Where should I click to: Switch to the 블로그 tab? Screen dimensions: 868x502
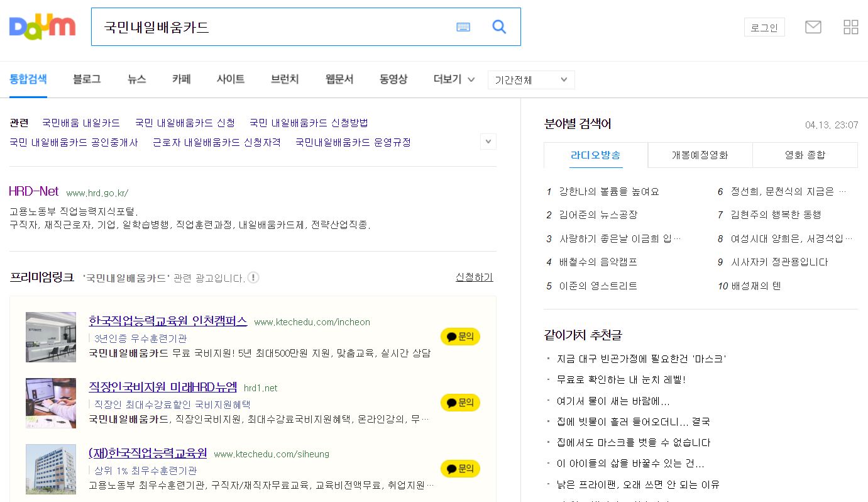click(x=87, y=79)
